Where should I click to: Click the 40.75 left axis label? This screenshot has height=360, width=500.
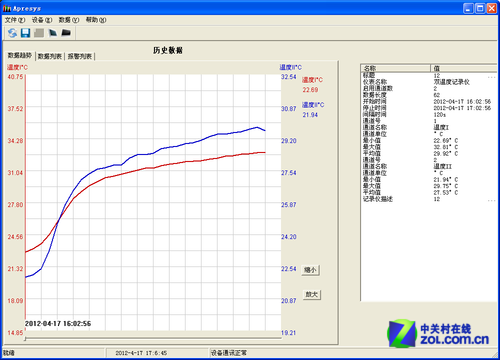click(15, 77)
